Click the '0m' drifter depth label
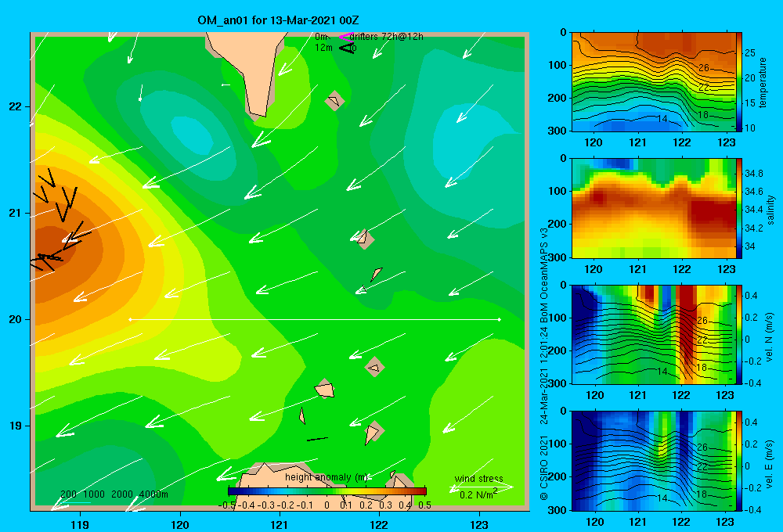Screen dimensions: 783x532 [x=322, y=37]
